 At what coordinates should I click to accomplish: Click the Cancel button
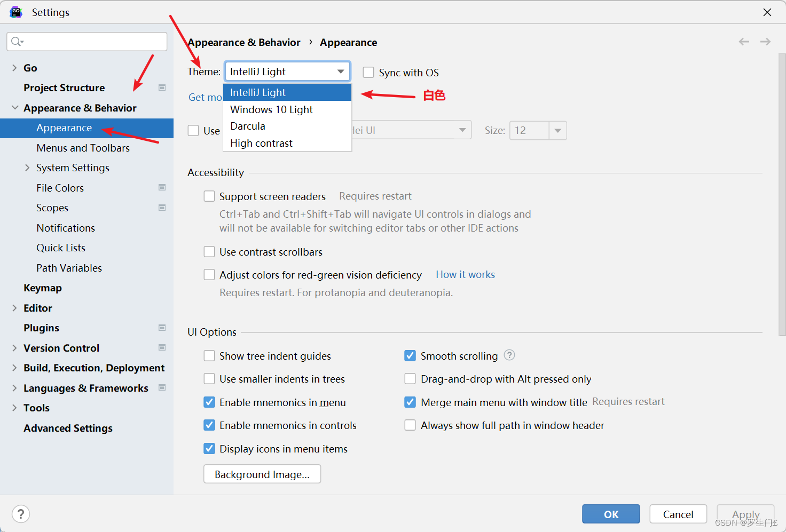(x=678, y=514)
